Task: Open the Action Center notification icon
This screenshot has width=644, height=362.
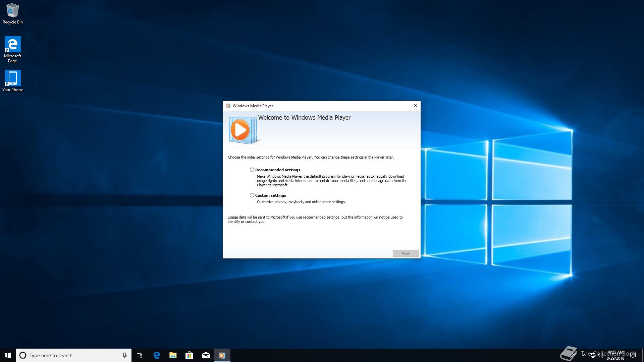Action: click(633, 355)
